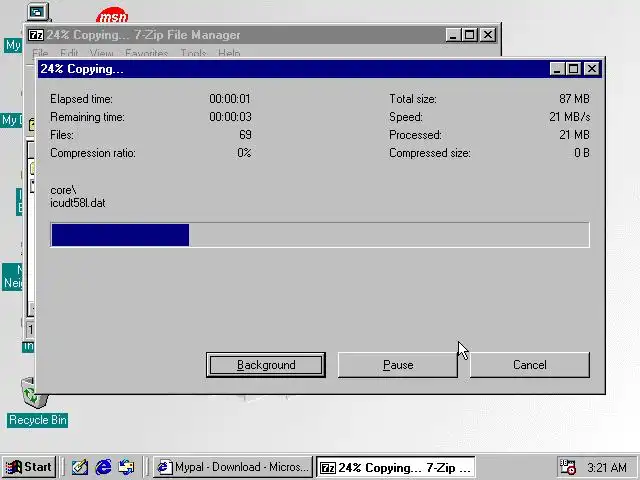This screenshot has height=480, width=640.
Task: Open the msn desktop icon
Action: point(112,16)
